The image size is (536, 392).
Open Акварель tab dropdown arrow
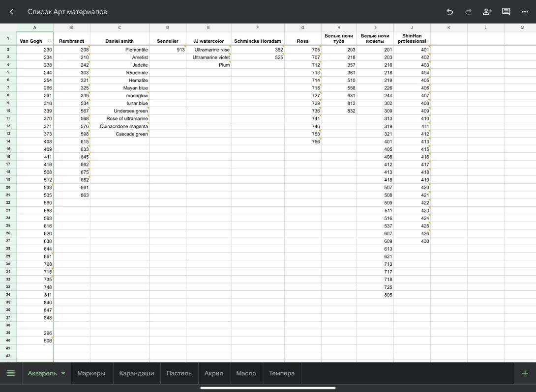point(63,373)
